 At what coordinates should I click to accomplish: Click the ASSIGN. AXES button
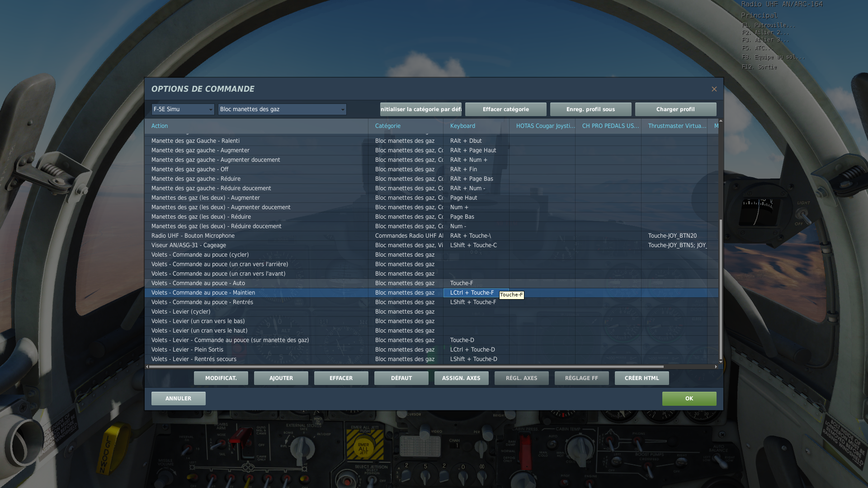tap(461, 378)
